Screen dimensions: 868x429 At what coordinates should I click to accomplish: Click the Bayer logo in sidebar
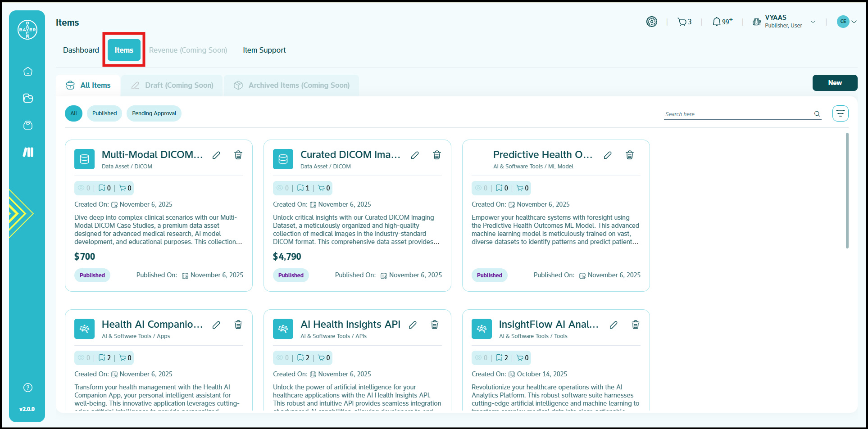click(27, 30)
